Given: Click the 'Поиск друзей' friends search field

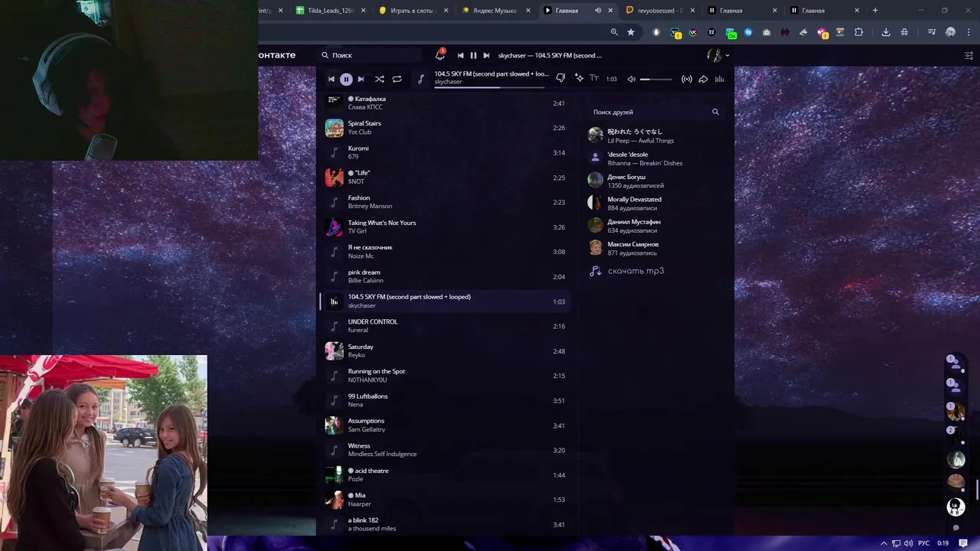Looking at the screenshot, I should tap(648, 112).
